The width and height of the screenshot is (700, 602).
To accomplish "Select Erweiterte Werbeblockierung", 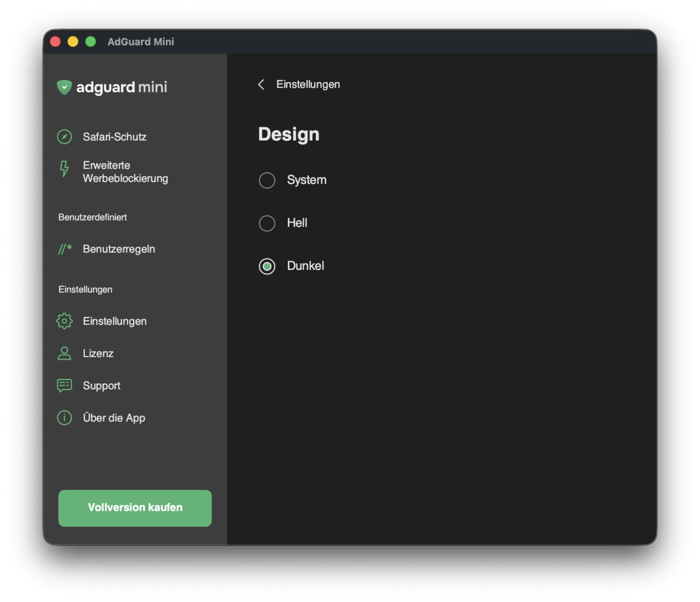I will pos(125,171).
